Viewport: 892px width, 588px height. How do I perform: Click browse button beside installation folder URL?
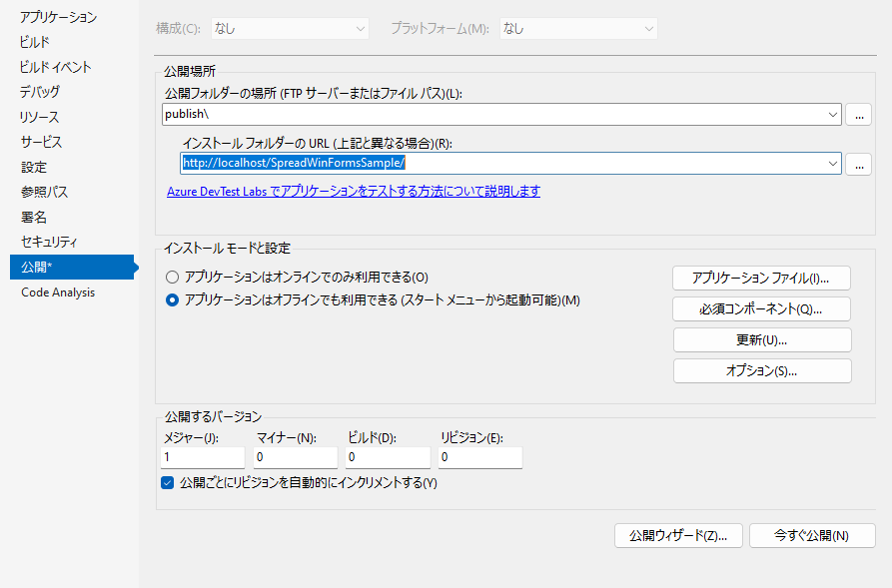pyautogui.click(x=858, y=164)
